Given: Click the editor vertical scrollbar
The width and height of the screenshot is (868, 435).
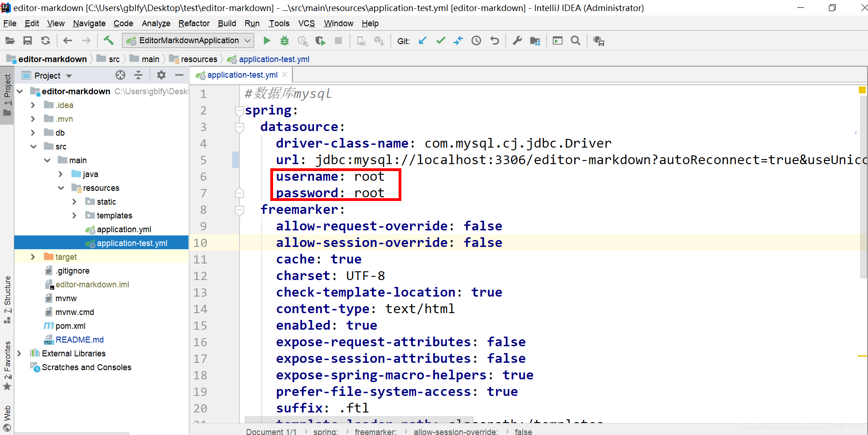Looking at the screenshot, I should (863, 187).
